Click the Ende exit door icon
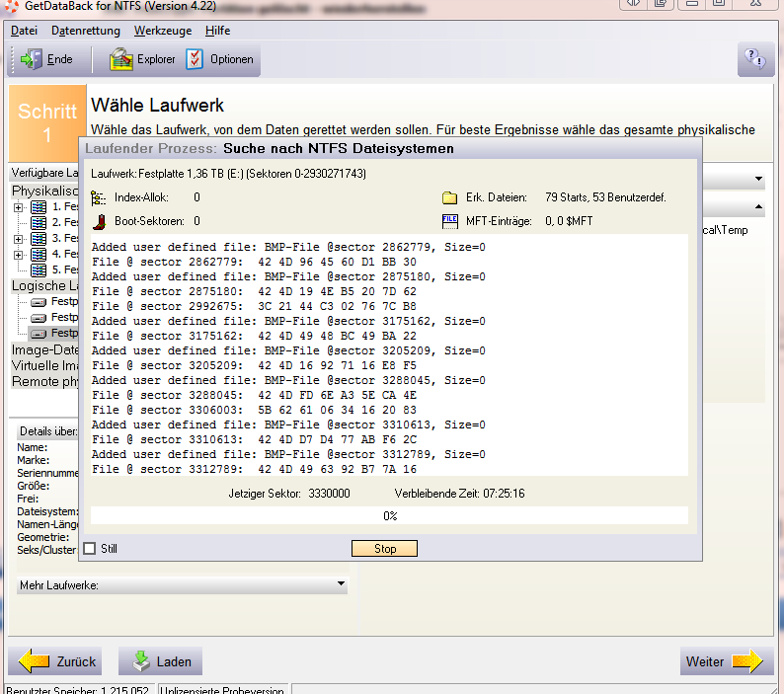784x694 pixels. point(32,59)
